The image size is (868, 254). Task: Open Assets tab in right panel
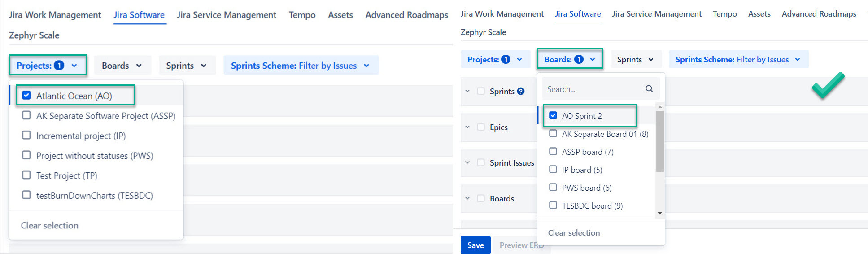point(759,14)
